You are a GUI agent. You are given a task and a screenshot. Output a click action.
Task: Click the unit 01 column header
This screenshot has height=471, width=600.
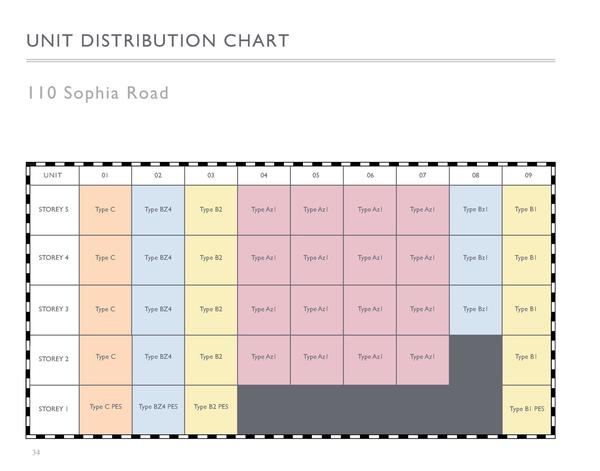coord(105,175)
